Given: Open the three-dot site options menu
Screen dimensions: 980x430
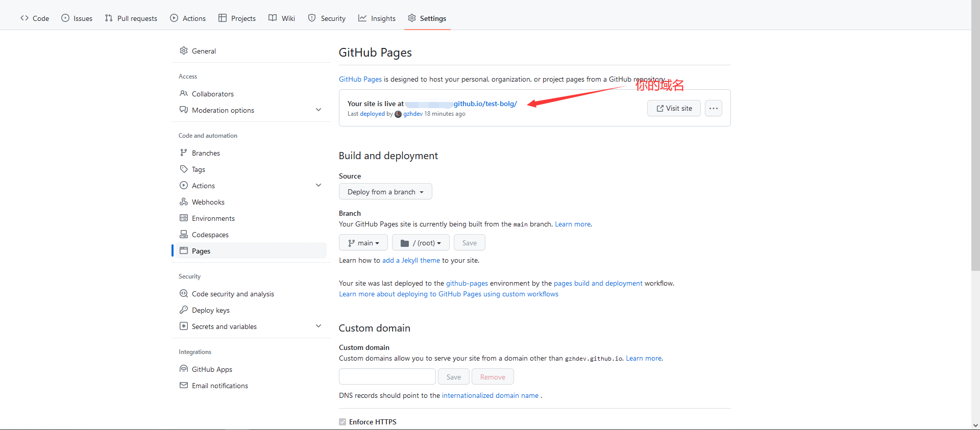Looking at the screenshot, I should coord(713,108).
